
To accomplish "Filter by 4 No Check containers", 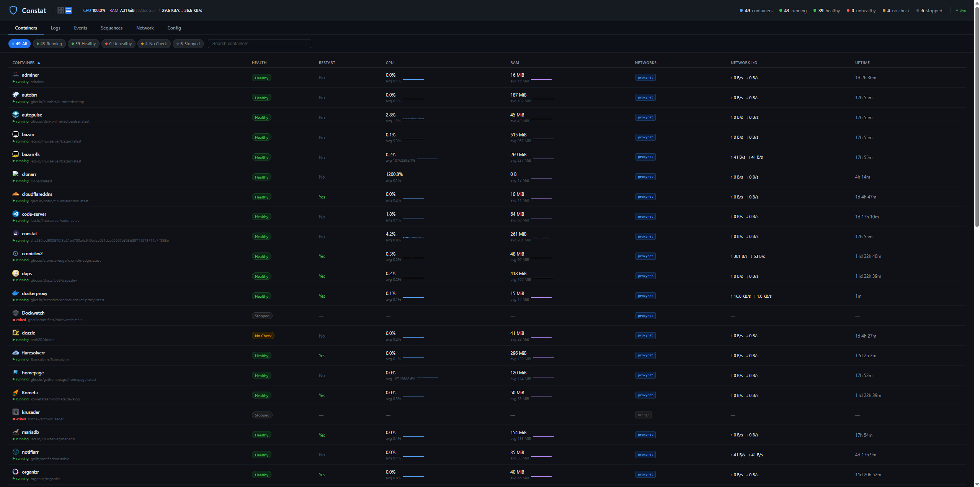I will coord(154,44).
